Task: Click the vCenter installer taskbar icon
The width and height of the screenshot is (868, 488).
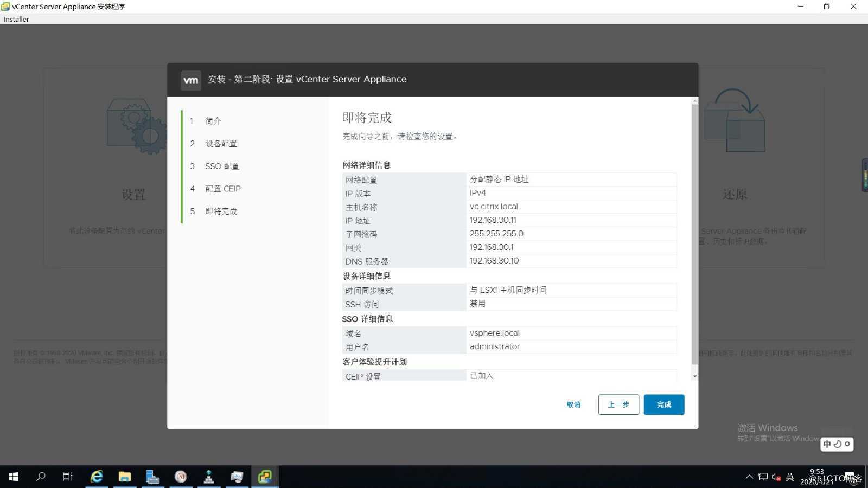Action: [265, 477]
